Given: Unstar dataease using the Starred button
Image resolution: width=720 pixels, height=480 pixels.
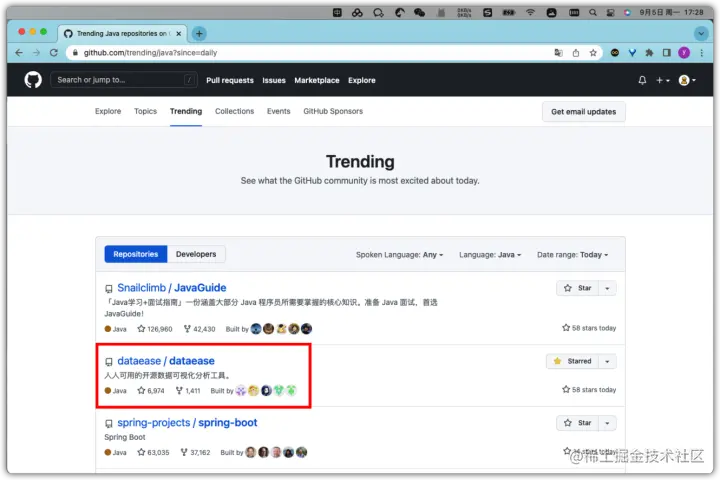Looking at the screenshot, I should pyautogui.click(x=573, y=361).
